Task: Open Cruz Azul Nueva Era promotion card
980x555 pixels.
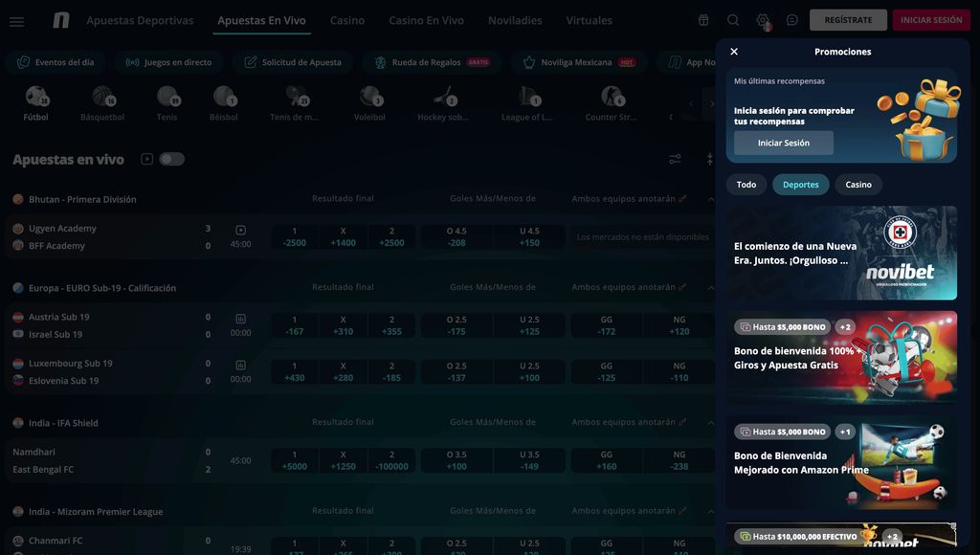Action: coord(841,254)
